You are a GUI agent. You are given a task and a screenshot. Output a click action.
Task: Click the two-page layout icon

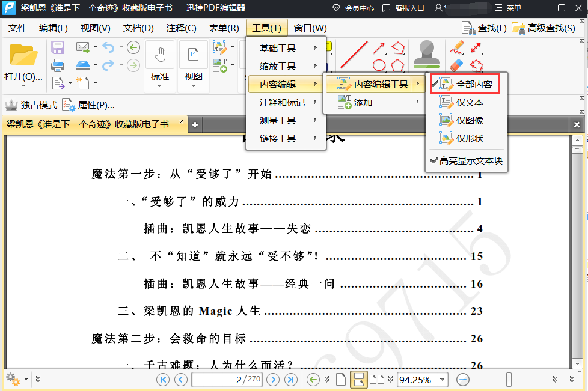377,380
